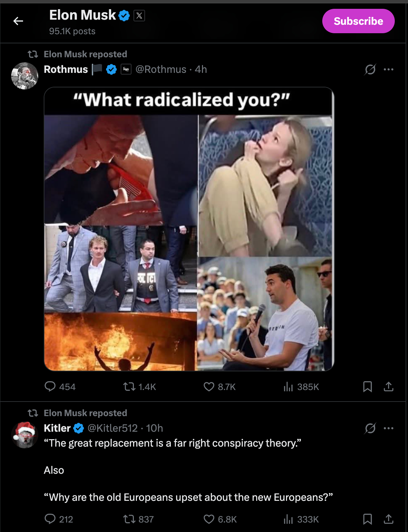
Task: Open the Rothmus profile avatar
Action: click(25, 76)
